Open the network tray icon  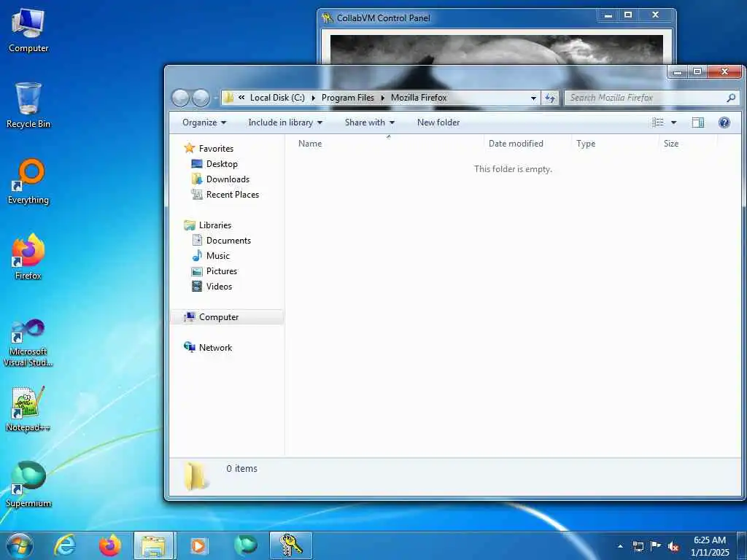pos(638,546)
